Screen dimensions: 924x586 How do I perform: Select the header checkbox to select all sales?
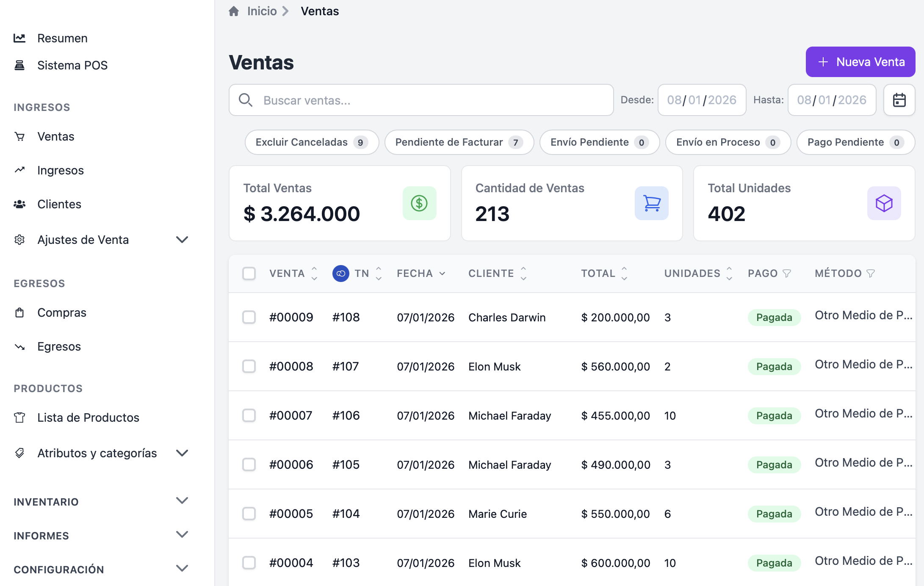(x=249, y=274)
